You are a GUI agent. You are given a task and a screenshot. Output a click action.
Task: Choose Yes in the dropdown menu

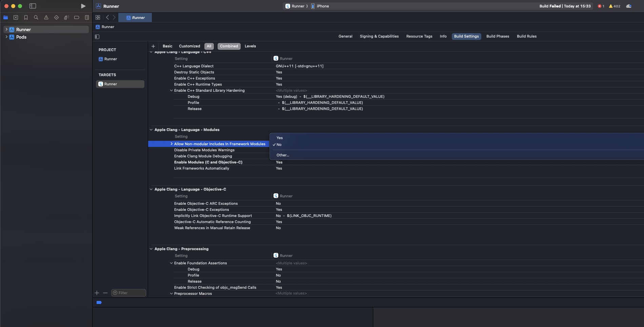[280, 138]
